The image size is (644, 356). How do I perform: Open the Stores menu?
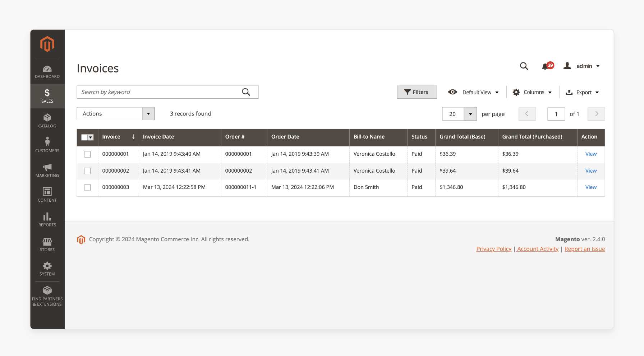(x=47, y=244)
